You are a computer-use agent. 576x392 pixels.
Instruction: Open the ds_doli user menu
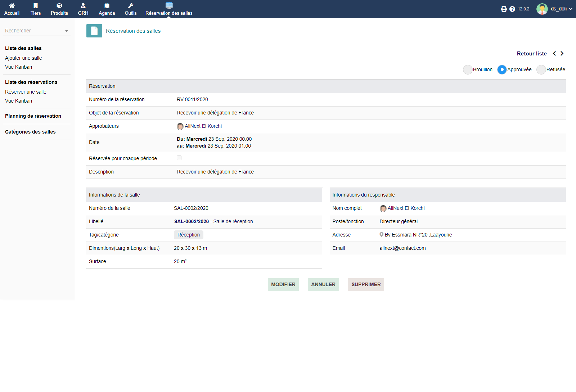[x=554, y=9]
